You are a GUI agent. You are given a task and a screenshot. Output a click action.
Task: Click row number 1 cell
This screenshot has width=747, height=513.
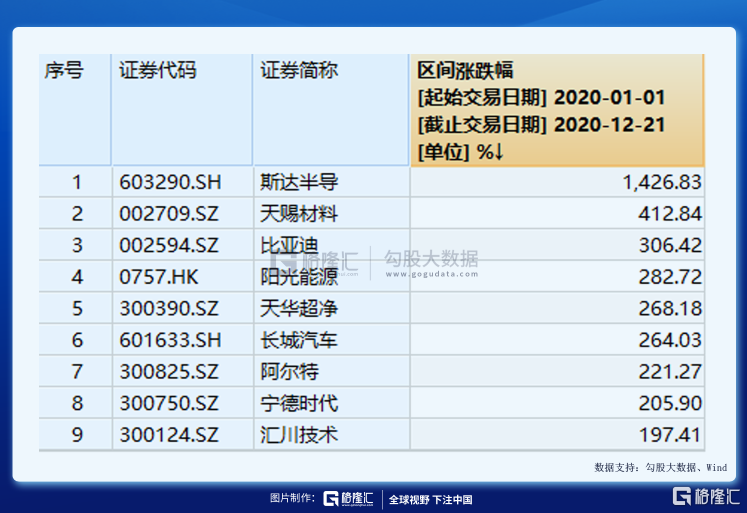(x=75, y=182)
